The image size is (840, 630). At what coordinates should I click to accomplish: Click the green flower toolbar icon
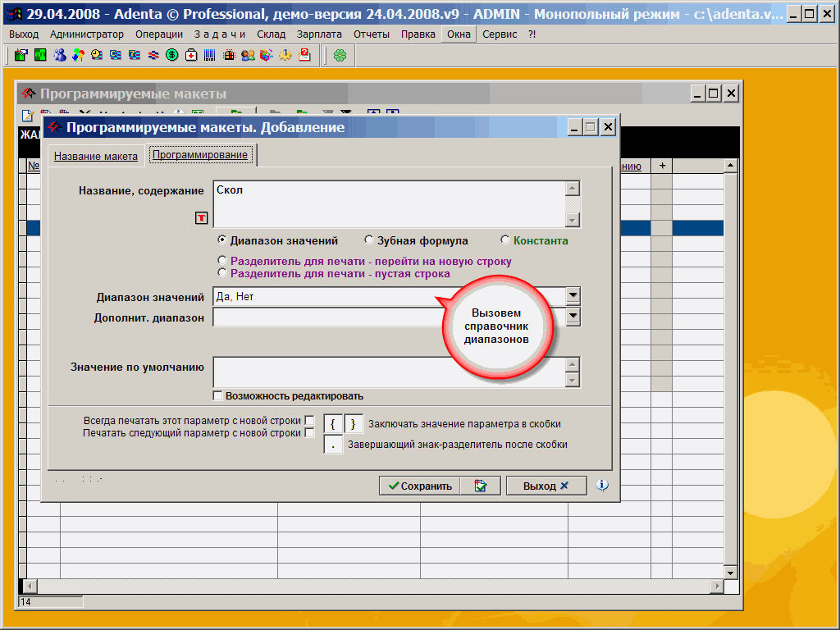(340, 55)
